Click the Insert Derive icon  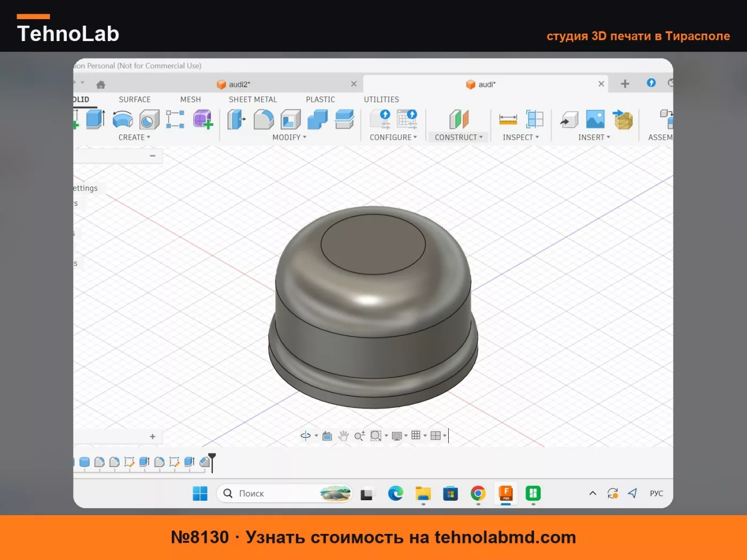569,119
